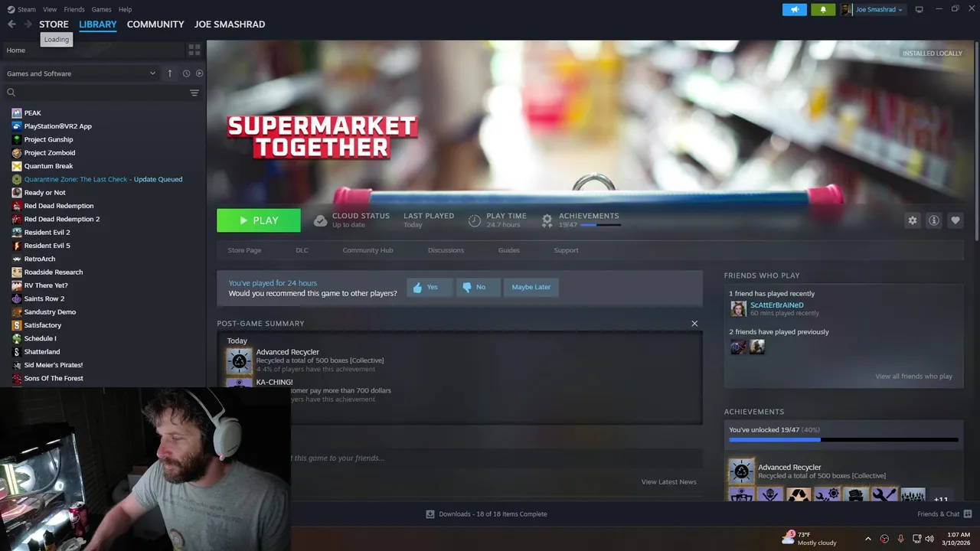Image resolution: width=980 pixels, height=551 pixels.
Task: Open Community Hub link
Action: point(367,250)
